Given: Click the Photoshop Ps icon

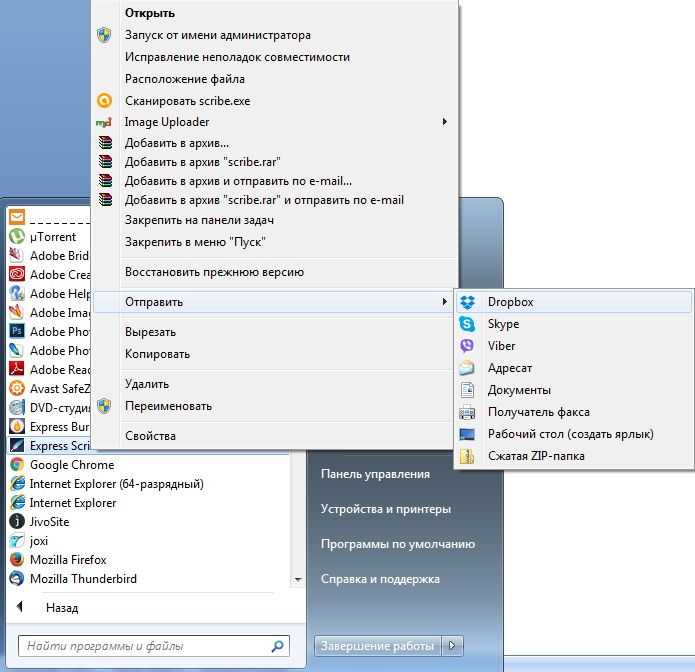Looking at the screenshot, I should point(17,332).
